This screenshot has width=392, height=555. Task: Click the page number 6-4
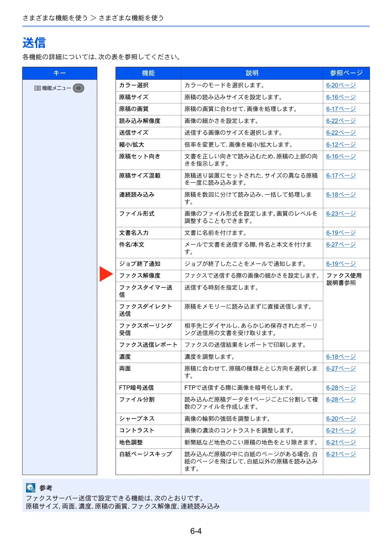coord(196,531)
